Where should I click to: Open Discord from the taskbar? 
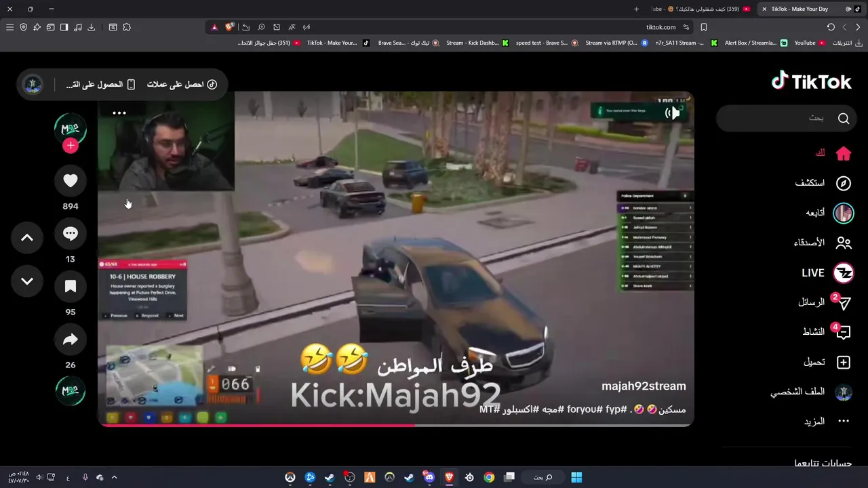429,477
